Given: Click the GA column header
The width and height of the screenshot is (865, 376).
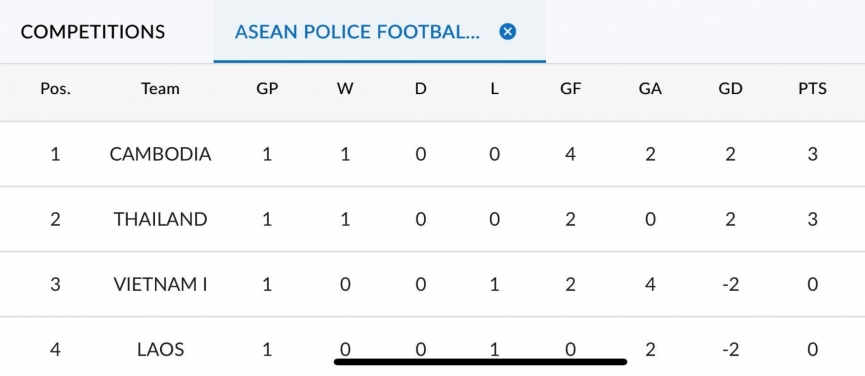Looking at the screenshot, I should coord(650,88).
